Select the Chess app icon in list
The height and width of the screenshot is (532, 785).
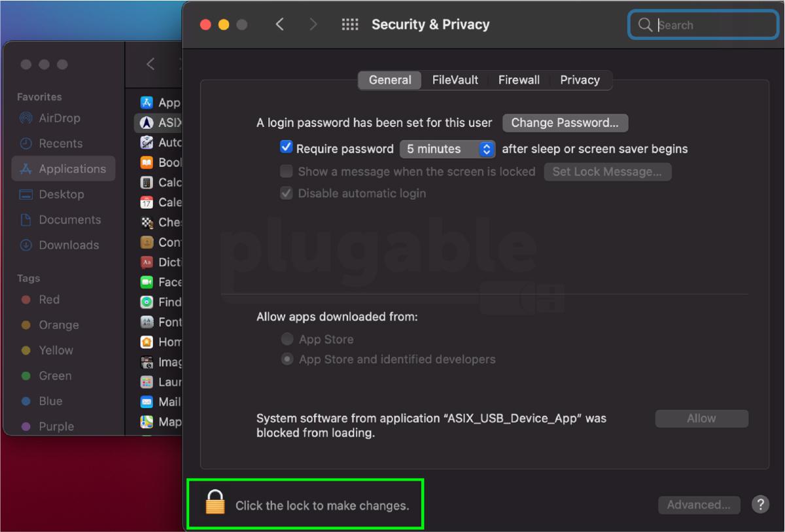[x=147, y=222]
